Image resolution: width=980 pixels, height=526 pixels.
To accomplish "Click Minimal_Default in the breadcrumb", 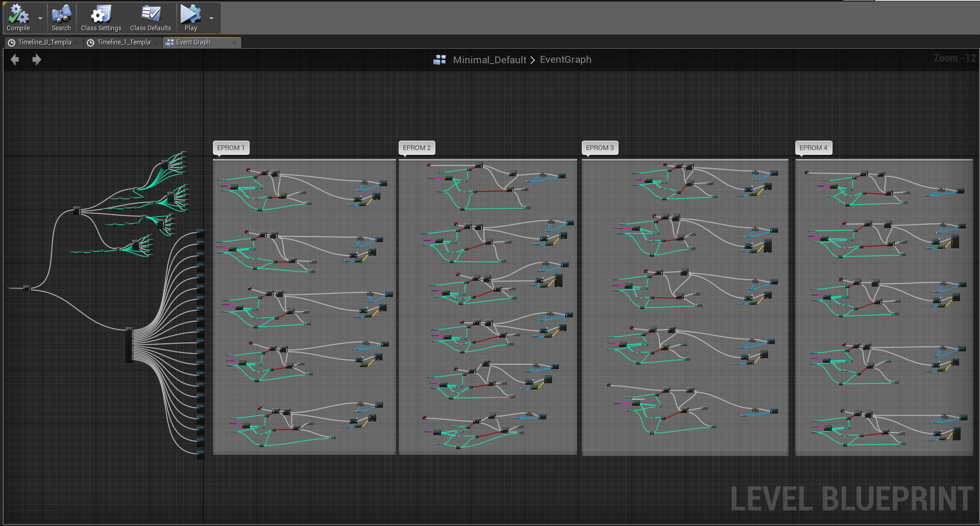I will tap(489, 60).
